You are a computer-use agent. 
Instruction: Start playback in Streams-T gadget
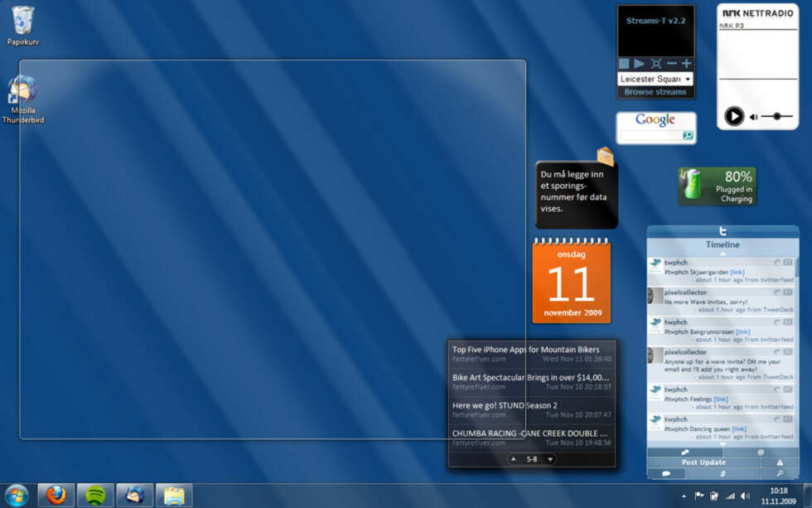(x=640, y=63)
